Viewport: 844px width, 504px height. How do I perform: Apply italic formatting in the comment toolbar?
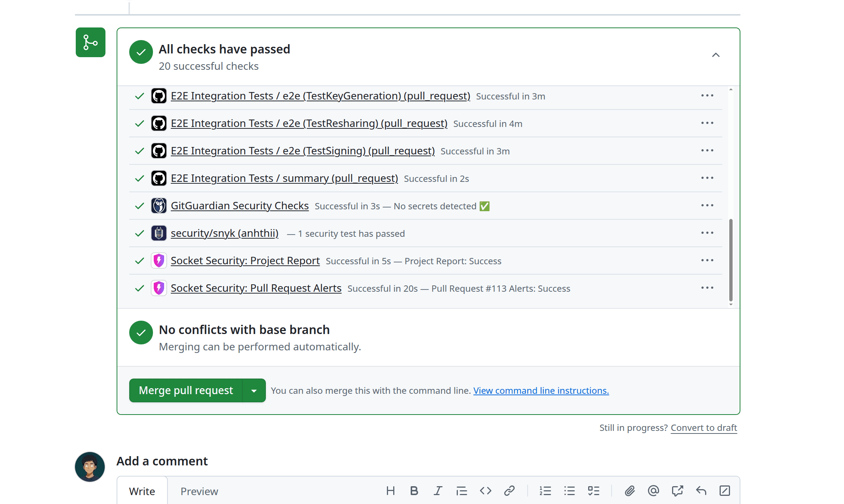[x=438, y=491]
